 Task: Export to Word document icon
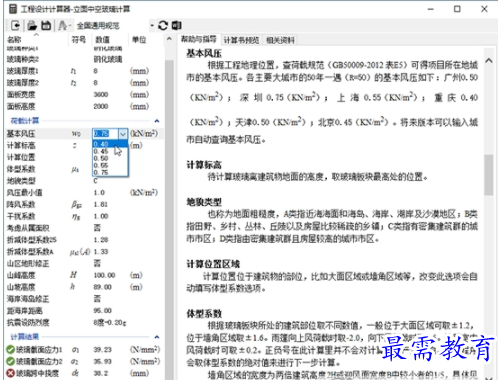(x=177, y=25)
